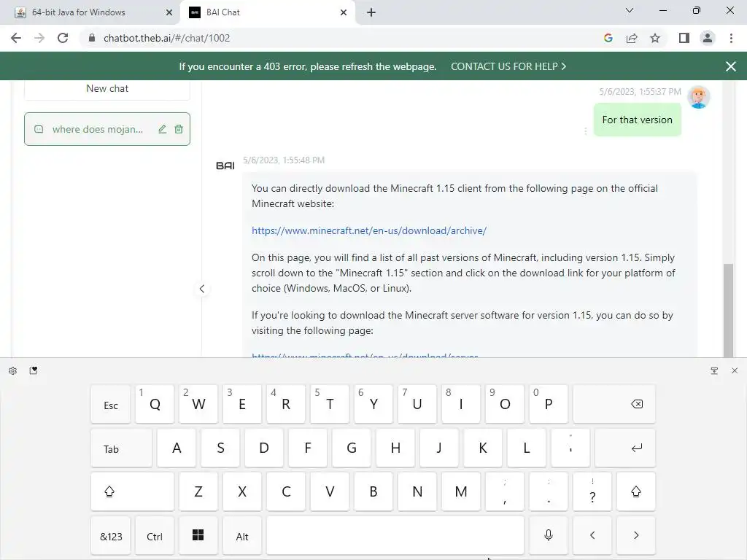Image resolution: width=747 pixels, height=560 pixels.
Task: Tap the Esc key
Action: 111,404
